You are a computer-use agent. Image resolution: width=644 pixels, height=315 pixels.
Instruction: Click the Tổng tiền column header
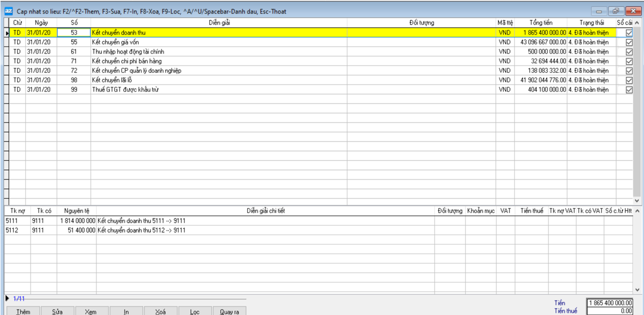point(541,23)
